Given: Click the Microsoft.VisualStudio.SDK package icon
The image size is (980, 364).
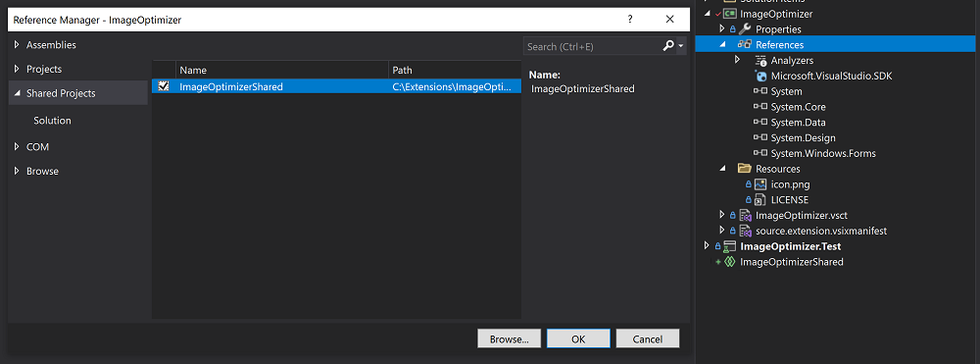Looking at the screenshot, I should coord(760,77).
